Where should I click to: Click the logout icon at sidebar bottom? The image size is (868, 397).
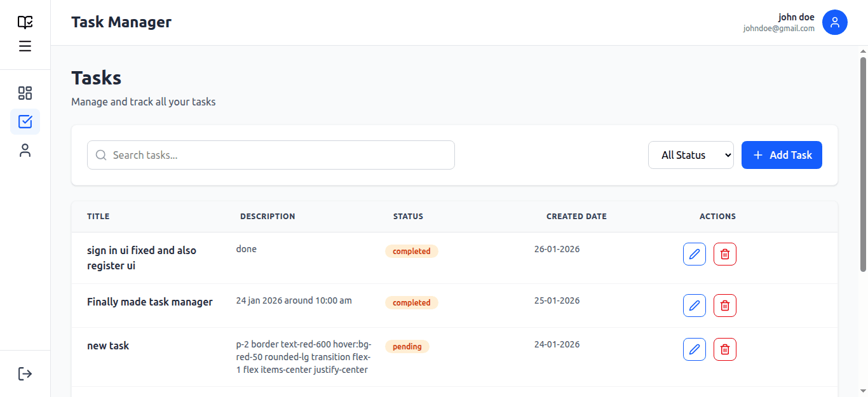coord(25,373)
